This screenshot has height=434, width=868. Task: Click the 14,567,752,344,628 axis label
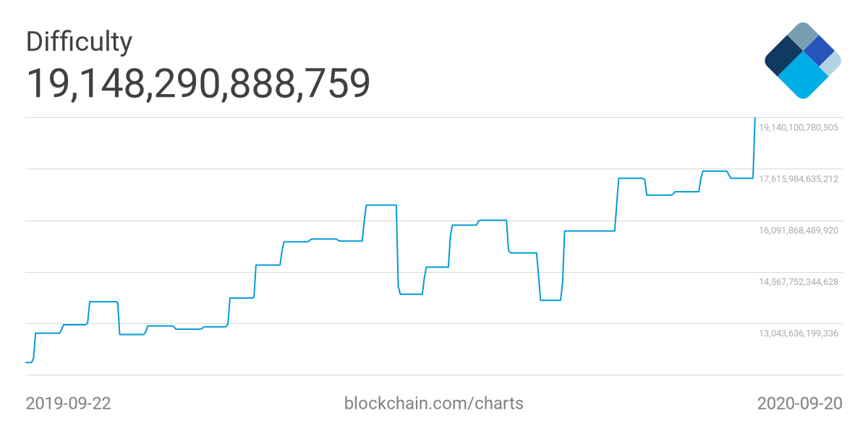click(798, 281)
